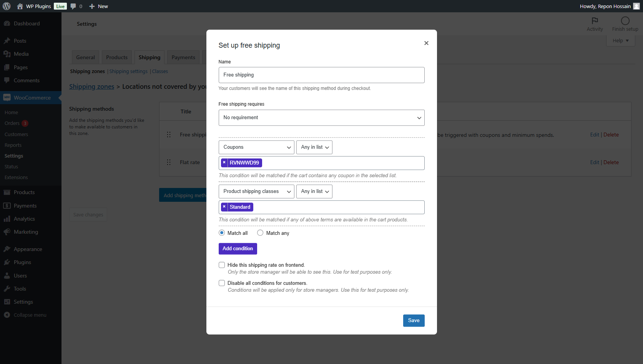Screen dimensions: 643x364
Task: Remove the RVNWWD99 coupon tag
Action: pos(224,163)
